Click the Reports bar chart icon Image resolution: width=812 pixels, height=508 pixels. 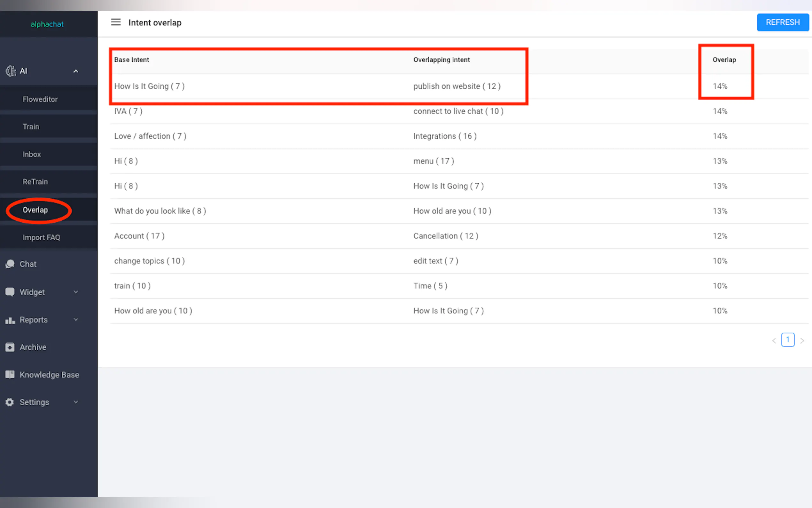click(10, 320)
